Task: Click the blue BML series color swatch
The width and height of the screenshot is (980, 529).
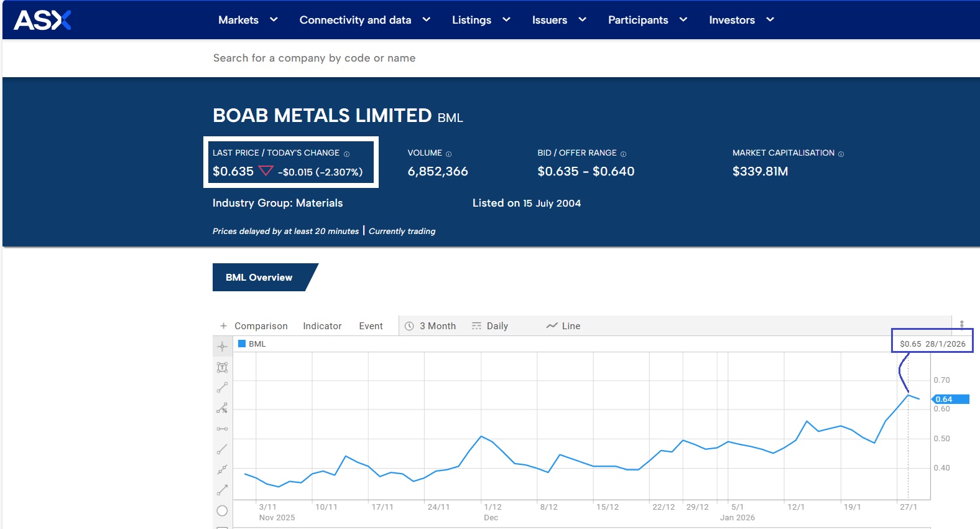Action: tap(242, 344)
